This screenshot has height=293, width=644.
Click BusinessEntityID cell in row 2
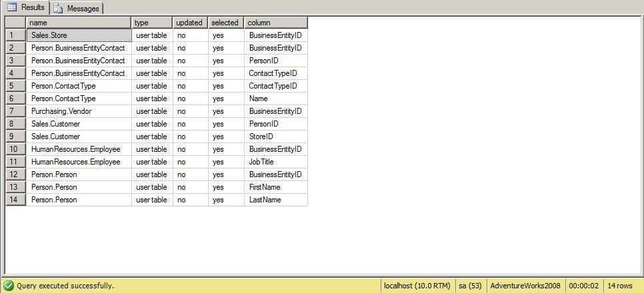coord(275,48)
